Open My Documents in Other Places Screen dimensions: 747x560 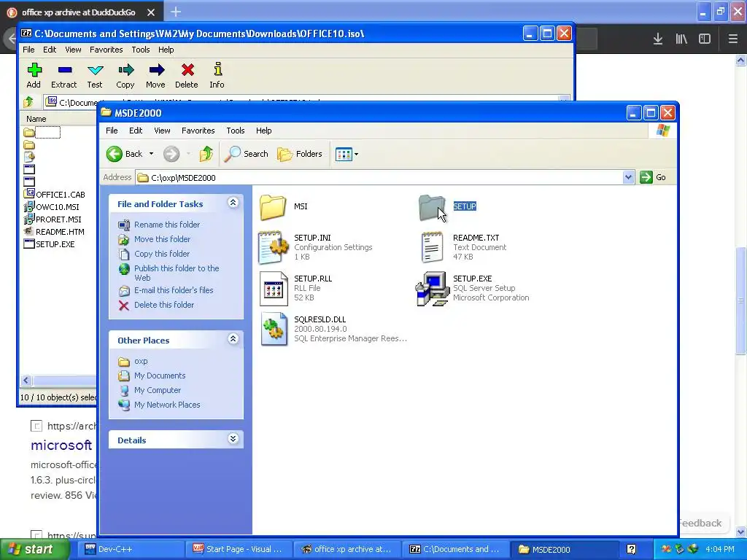pos(160,376)
